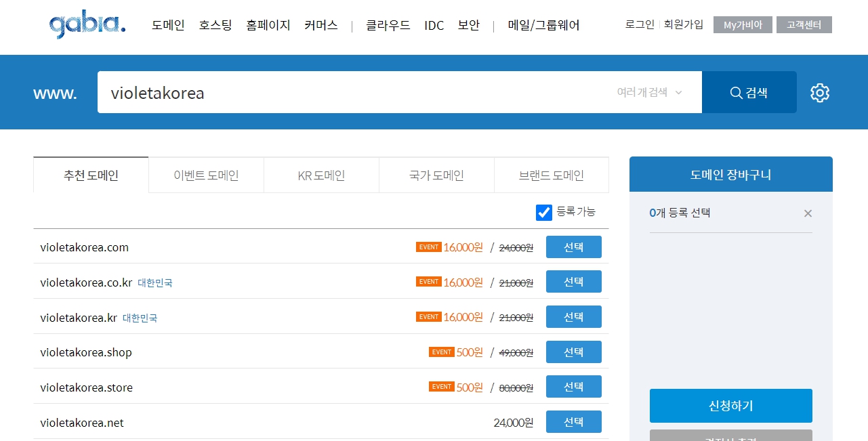Select the violetakorea.co.kr domain
Image resolution: width=868 pixels, height=441 pixels.
[574, 282]
